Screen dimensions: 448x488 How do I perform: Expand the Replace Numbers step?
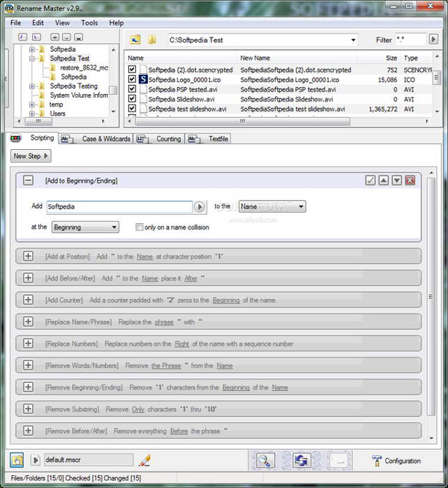(28, 343)
